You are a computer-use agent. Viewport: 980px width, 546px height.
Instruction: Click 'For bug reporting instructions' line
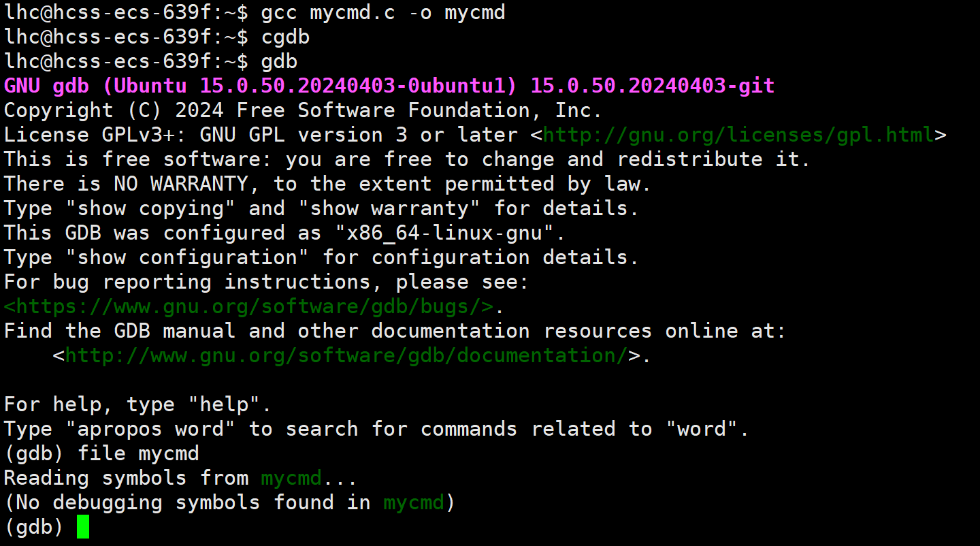point(267,282)
